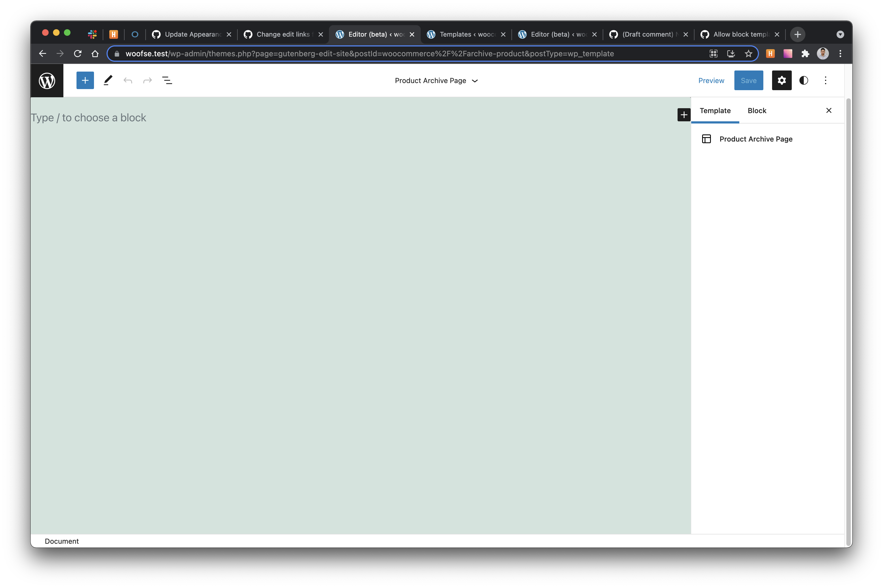Open the More options three-dot menu
Screen dimensions: 883x588
click(x=825, y=80)
